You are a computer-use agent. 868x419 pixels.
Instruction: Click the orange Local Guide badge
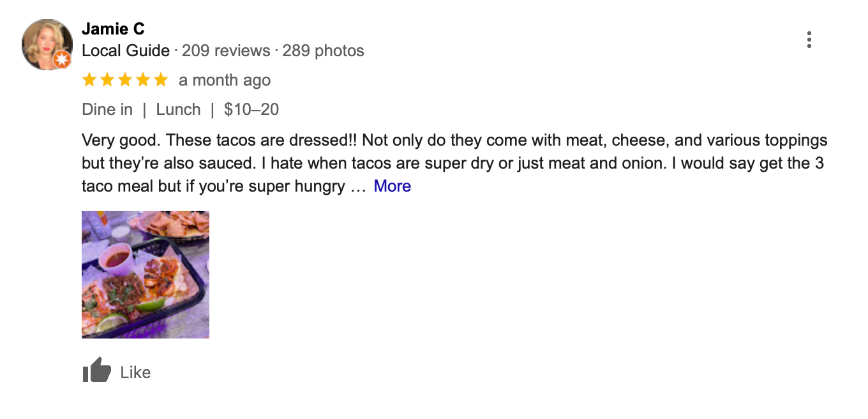[62, 60]
